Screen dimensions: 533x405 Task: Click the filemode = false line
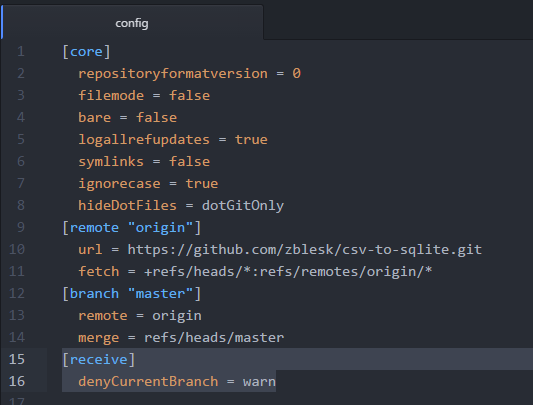(144, 96)
